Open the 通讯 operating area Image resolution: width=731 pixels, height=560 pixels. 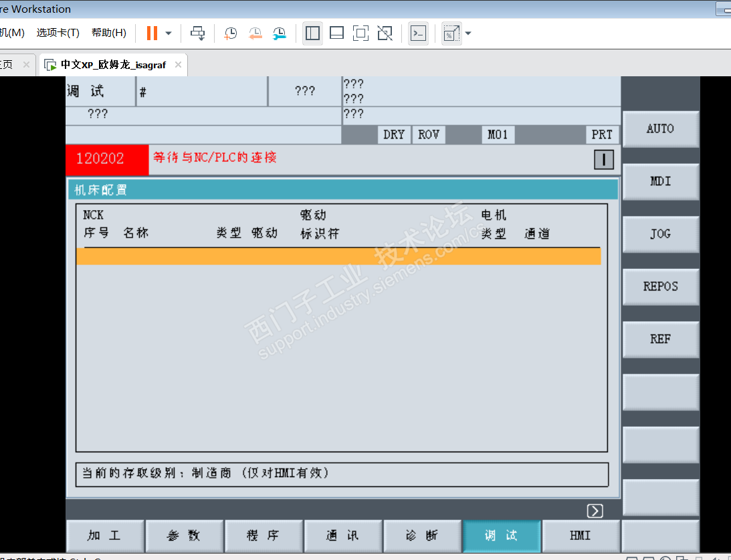[x=343, y=536]
